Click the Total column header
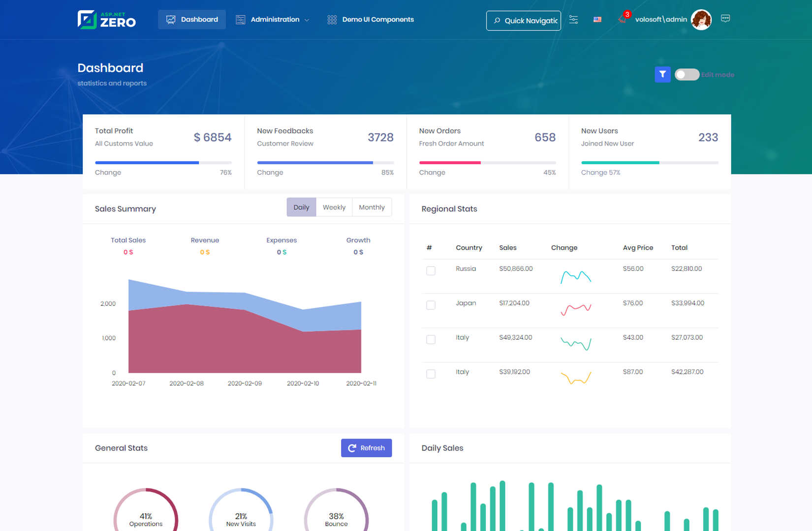This screenshot has width=812, height=531. (679, 248)
